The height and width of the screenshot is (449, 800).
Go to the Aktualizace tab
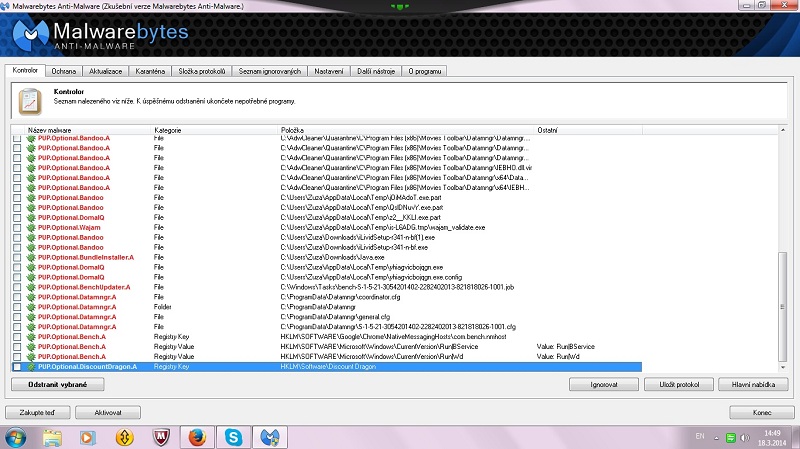click(x=105, y=71)
